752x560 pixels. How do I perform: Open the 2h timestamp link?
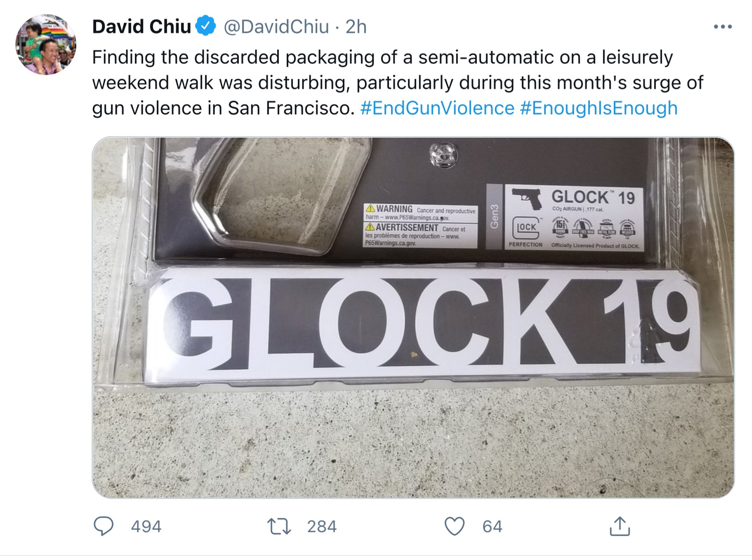[x=356, y=27]
